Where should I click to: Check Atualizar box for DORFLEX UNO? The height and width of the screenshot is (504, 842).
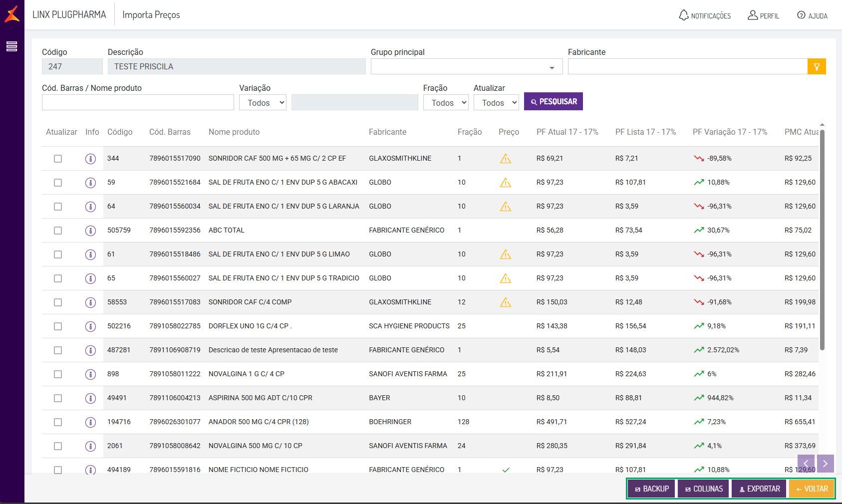pyautogui.click(x=58, y=326)
